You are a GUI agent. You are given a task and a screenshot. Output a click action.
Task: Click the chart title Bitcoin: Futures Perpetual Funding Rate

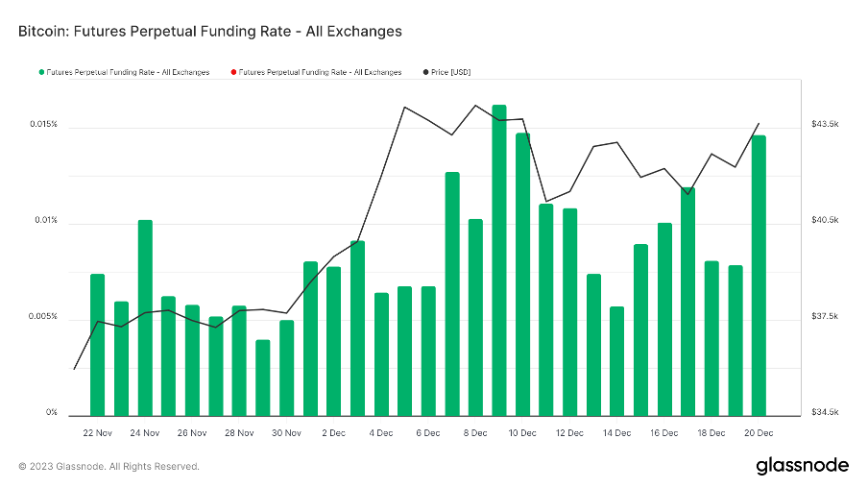coord(210,31)
